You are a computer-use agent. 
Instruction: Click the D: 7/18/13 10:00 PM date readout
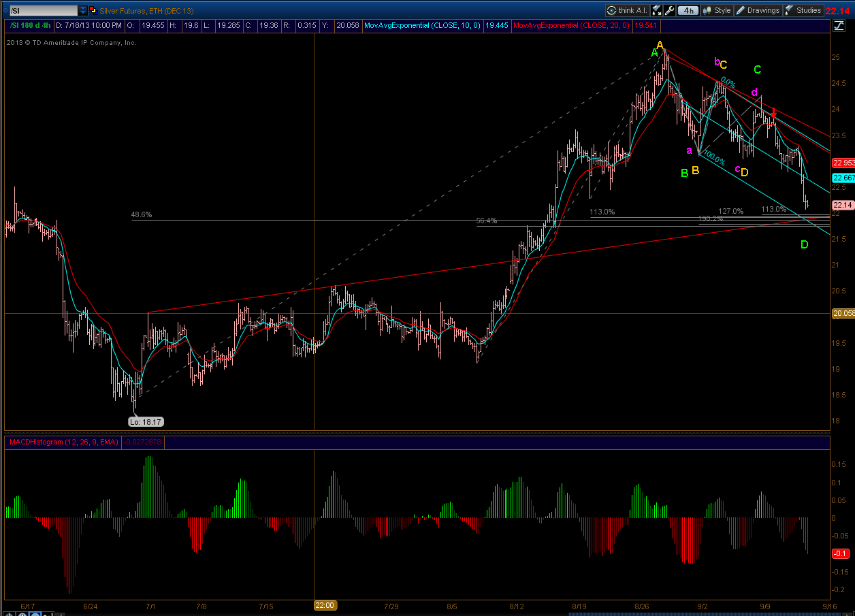[x=88, y=25]
